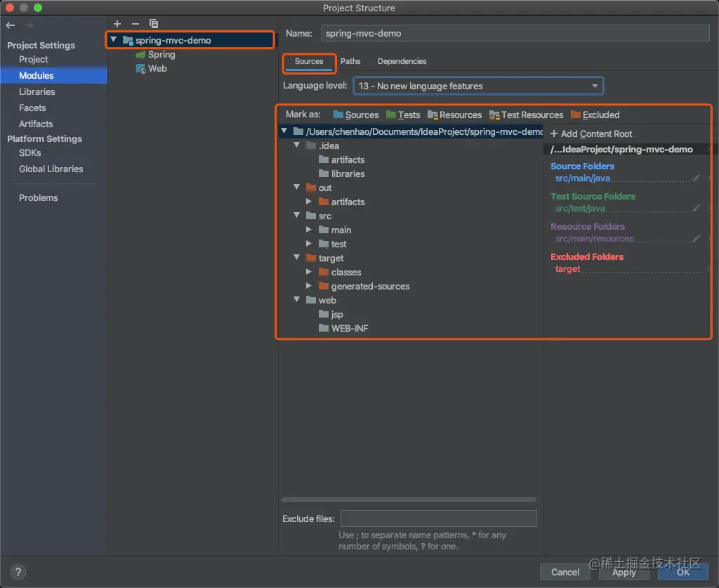Screen dimensions: 719x588
Task: Select the /...IdeaProject/spring-mvc-demo content root header
Action: pyautogui.click(x=621, y=150)
